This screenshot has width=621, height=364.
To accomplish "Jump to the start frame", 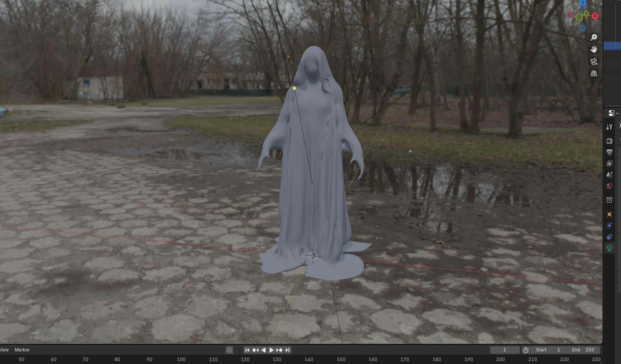I will tap(247, 350).
